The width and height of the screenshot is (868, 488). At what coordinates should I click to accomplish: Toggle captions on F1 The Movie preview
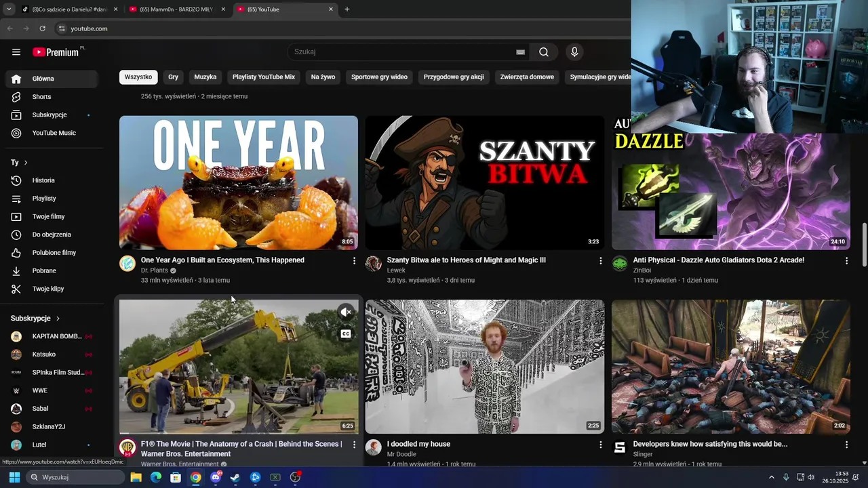pyautogui.click(x=346, y=334)
